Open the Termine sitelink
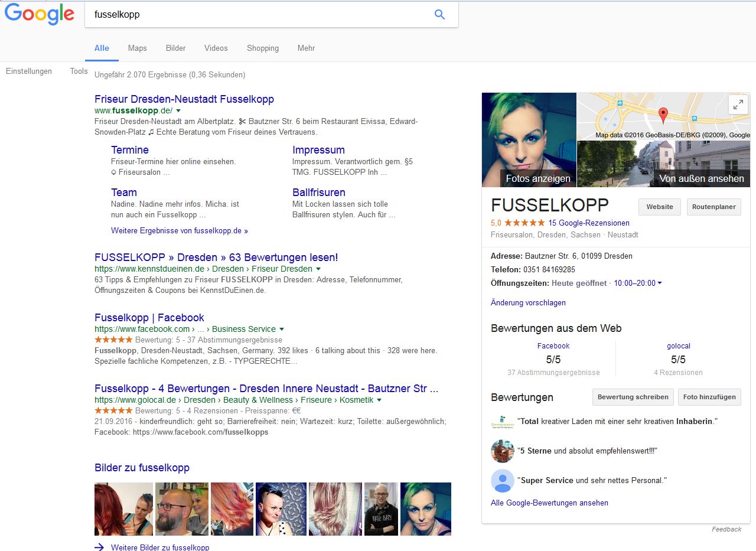 tap(130, 150)
